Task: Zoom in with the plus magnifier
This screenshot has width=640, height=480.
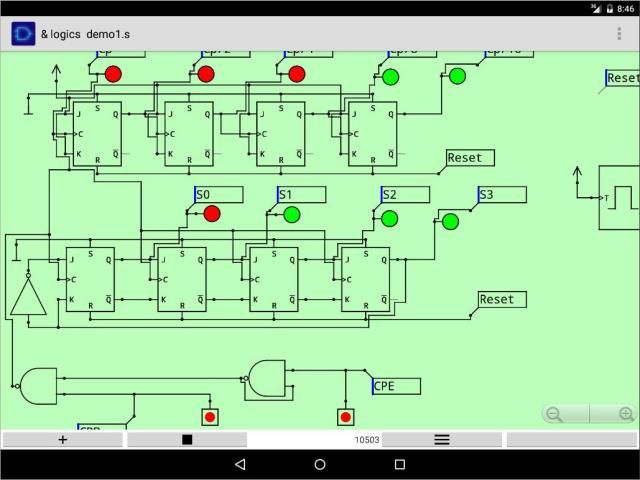Action: tap(626, 414)
